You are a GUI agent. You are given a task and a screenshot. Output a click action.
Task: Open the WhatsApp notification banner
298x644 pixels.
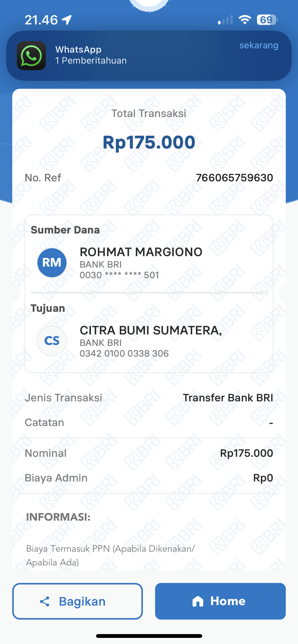pos(149,56)
